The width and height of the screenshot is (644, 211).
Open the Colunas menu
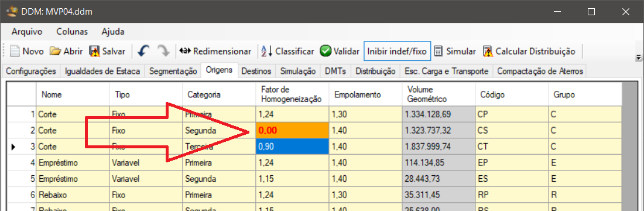pos(72,32)
